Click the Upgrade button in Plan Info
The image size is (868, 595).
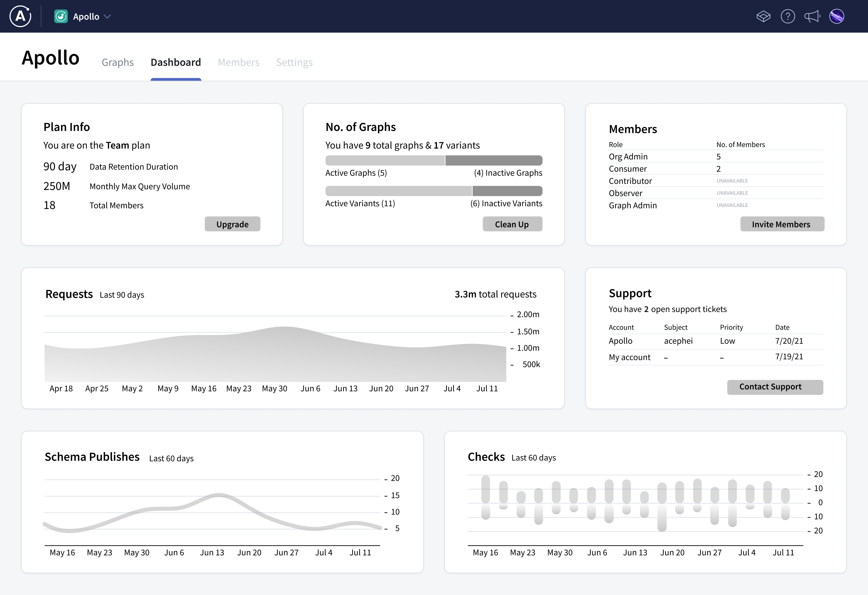(232, 224)
